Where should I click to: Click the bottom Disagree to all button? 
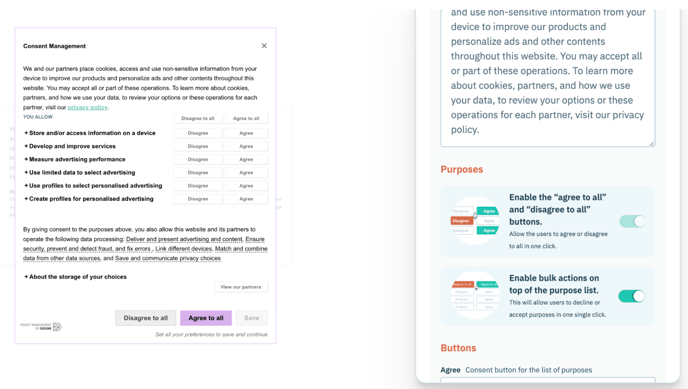click(x=146, y=318)
